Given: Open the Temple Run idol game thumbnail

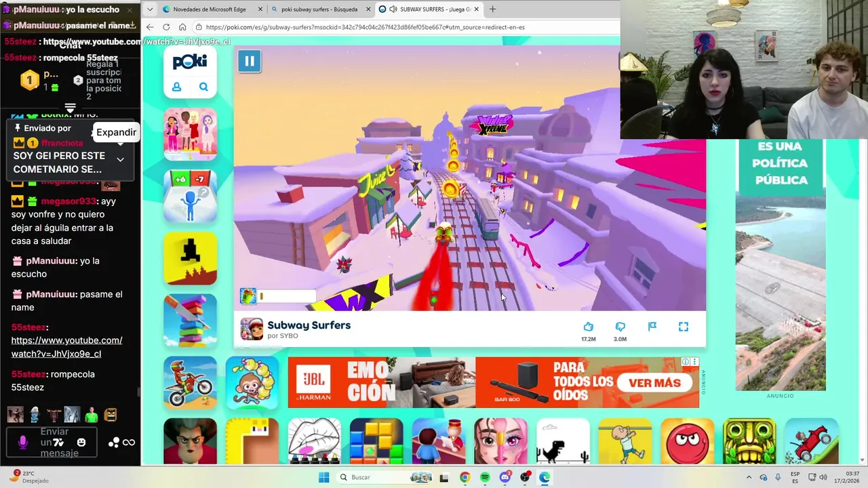Looking at the screenshot, I should [749, 441].
